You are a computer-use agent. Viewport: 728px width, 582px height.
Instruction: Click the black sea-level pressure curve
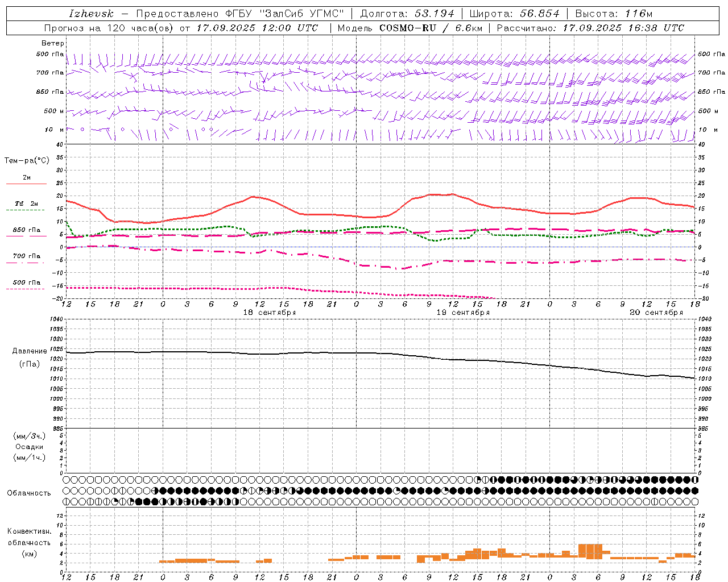click(380, 353)
